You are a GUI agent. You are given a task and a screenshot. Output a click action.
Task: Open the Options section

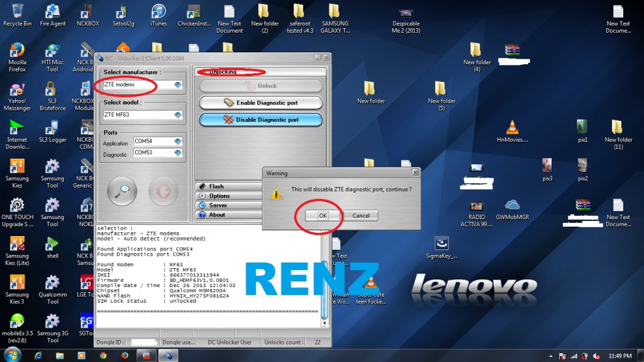coord(229,196)
